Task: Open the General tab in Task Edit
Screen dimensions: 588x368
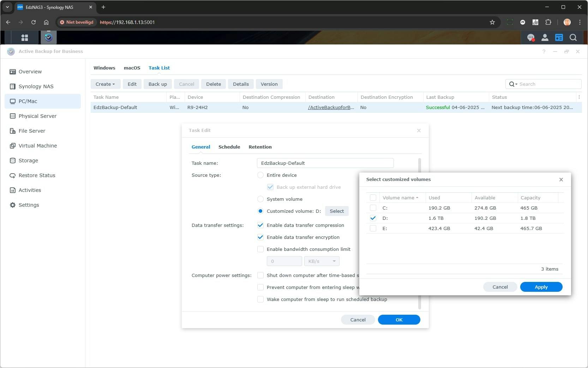Action: coord(201,147)
